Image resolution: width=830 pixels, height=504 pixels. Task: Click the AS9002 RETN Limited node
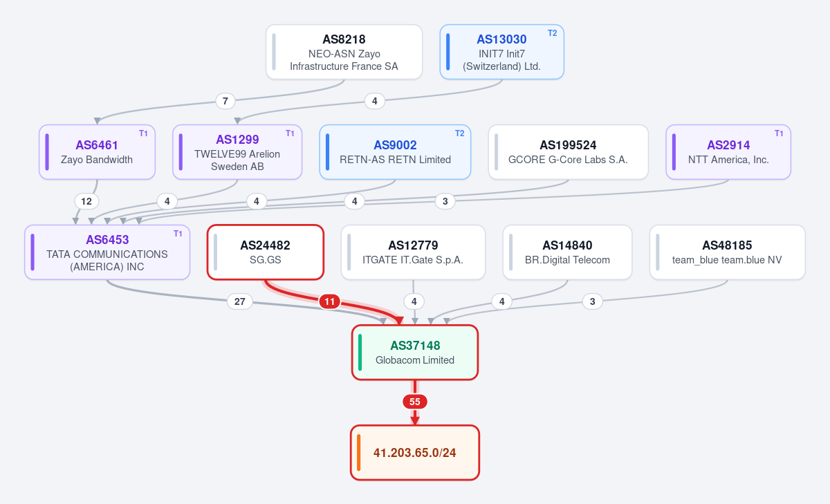tap(395, 152)
